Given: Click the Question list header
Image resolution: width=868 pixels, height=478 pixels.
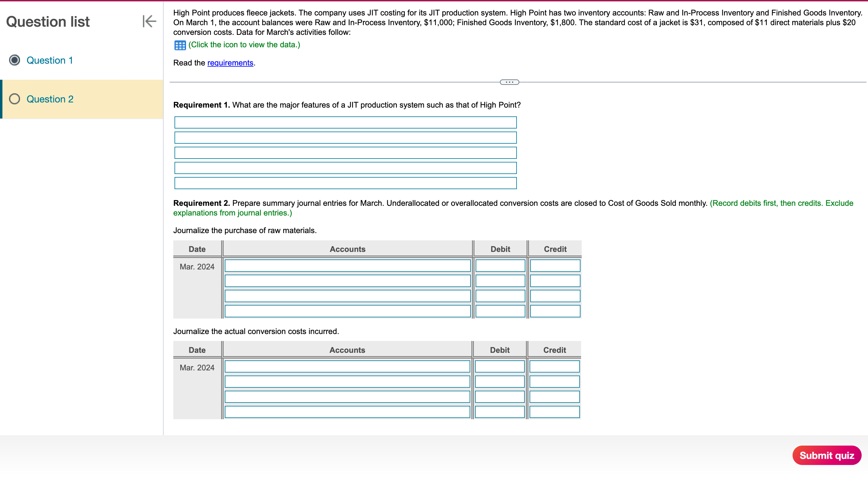Looking at the screenshot, I should 48,21.
